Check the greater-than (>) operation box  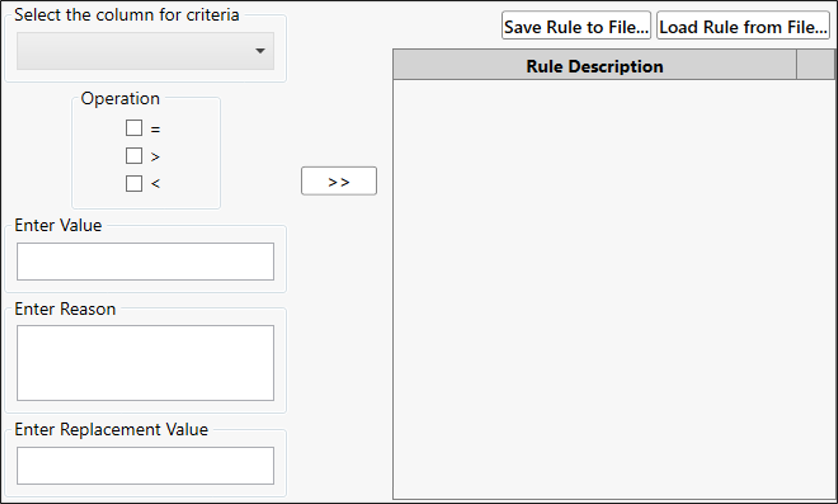[x=133, y=155]
